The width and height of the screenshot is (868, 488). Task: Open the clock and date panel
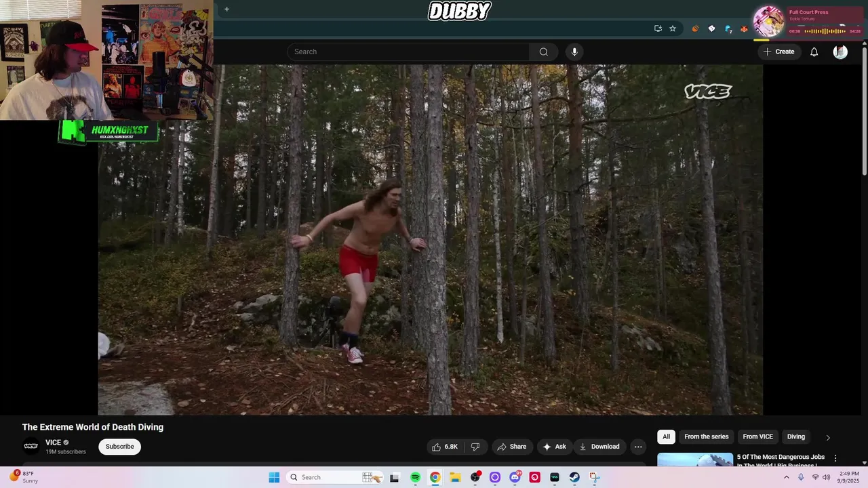849,477
